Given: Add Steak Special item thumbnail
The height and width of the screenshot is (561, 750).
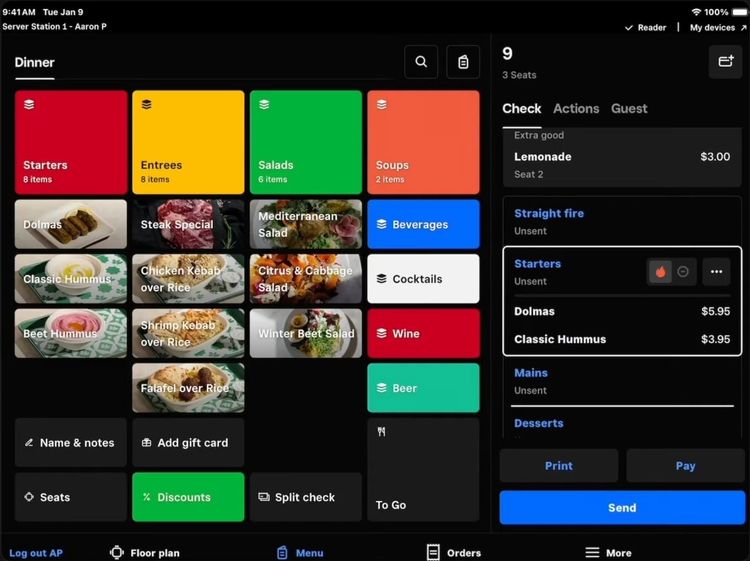Looking at the screenshot, I should 188,224.
